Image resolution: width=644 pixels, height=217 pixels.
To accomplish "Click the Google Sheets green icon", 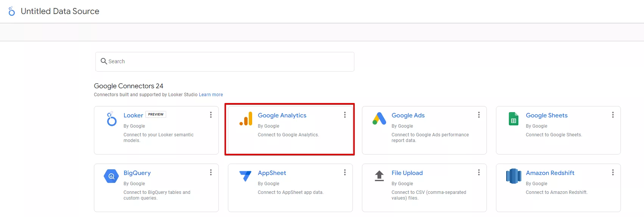I will click(x=513, y=119).
